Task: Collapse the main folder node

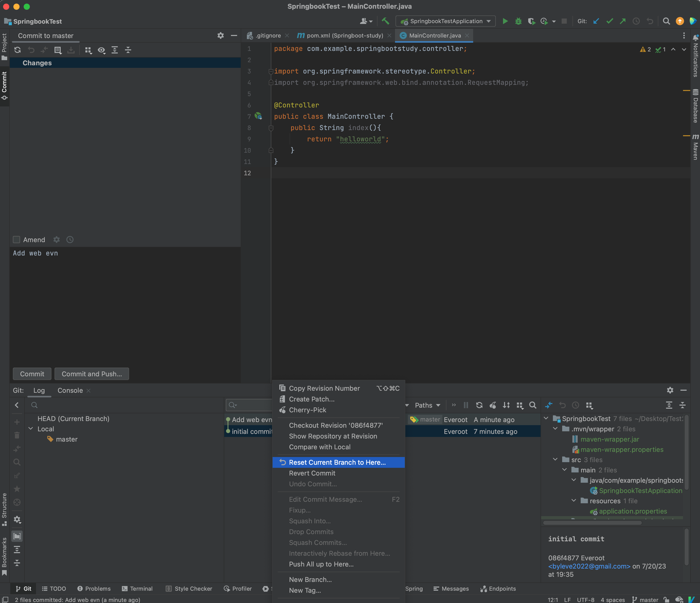Action: (564, 470)
